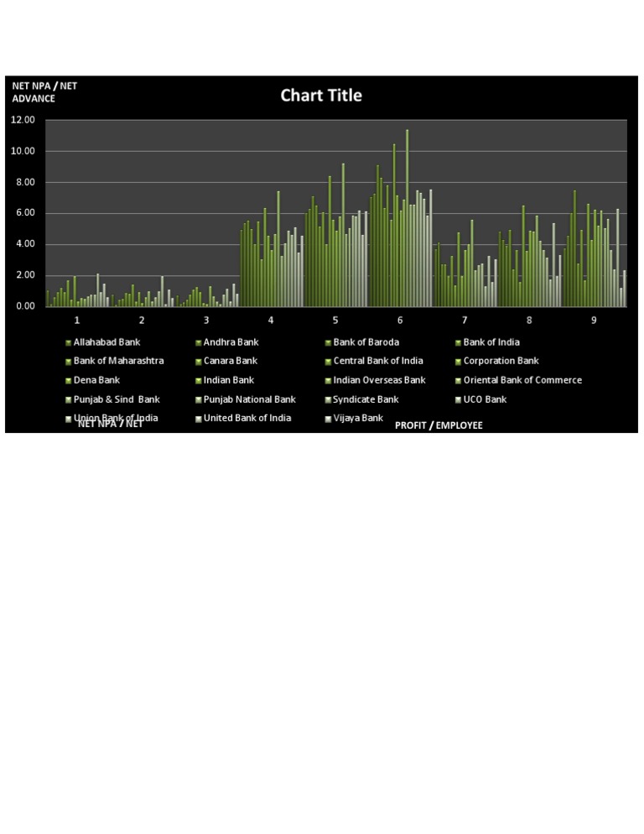Click x-axis category label 1
This screenshot has width=644, height=834.
pyautogui.click(x=77, y=321)
